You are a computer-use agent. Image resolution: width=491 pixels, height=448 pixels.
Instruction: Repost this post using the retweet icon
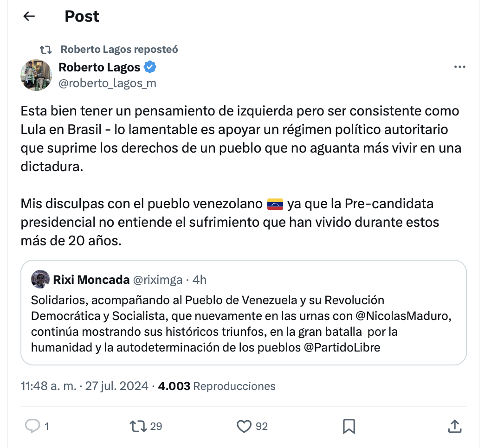click(x=138, y=426)
